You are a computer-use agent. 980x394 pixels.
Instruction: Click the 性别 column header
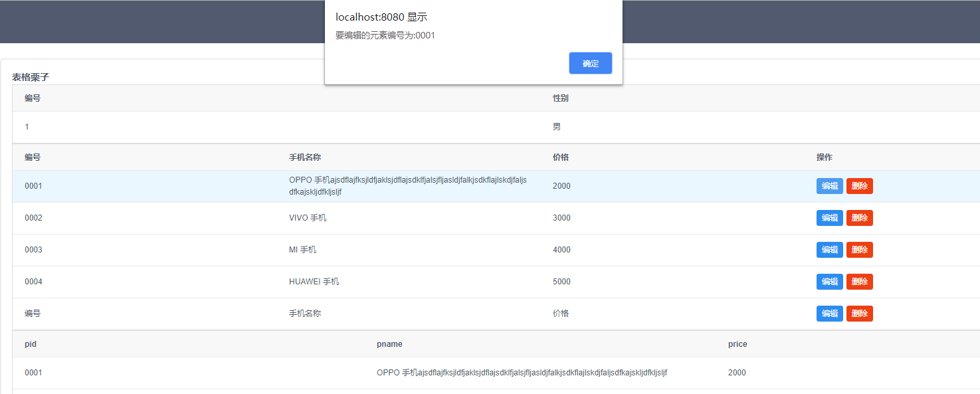point(561,98)
